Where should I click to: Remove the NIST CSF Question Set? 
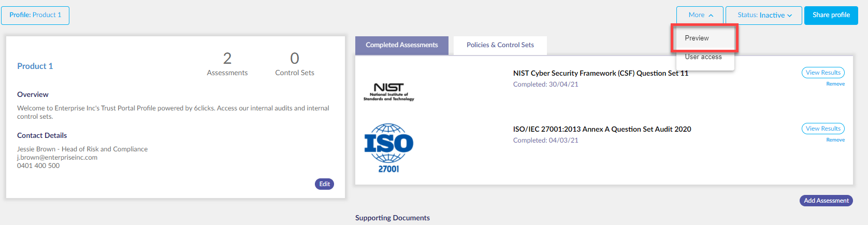(x=835, y=84)
